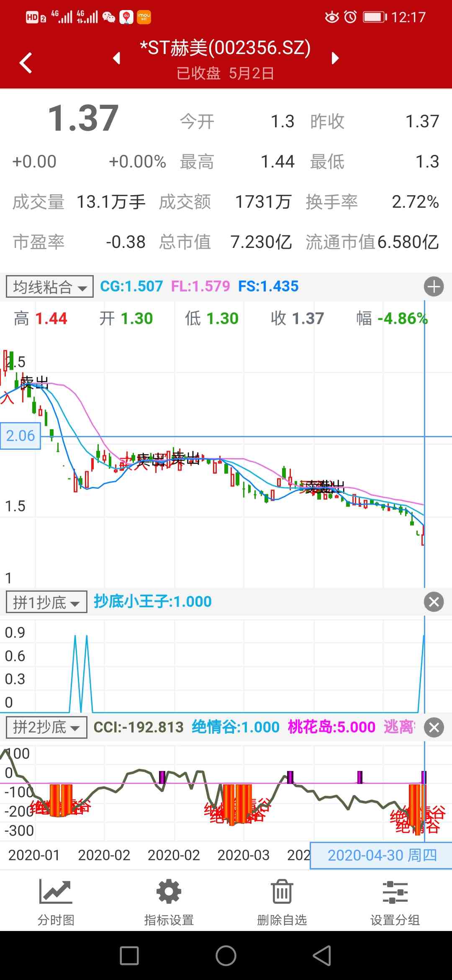Go to the previous stock with the left triangle
The width and height of the screenshot is (452, 980).
pyautogui.click(x=117, y=58)
